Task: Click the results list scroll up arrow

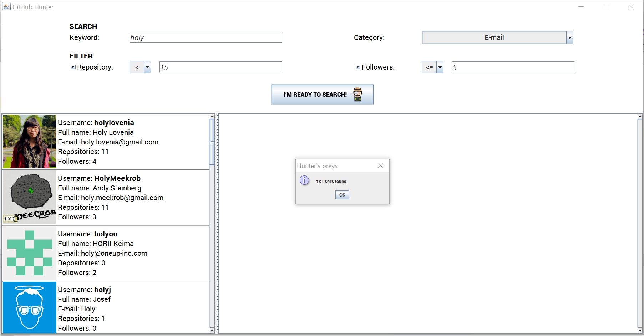Action: pos(212,117)
